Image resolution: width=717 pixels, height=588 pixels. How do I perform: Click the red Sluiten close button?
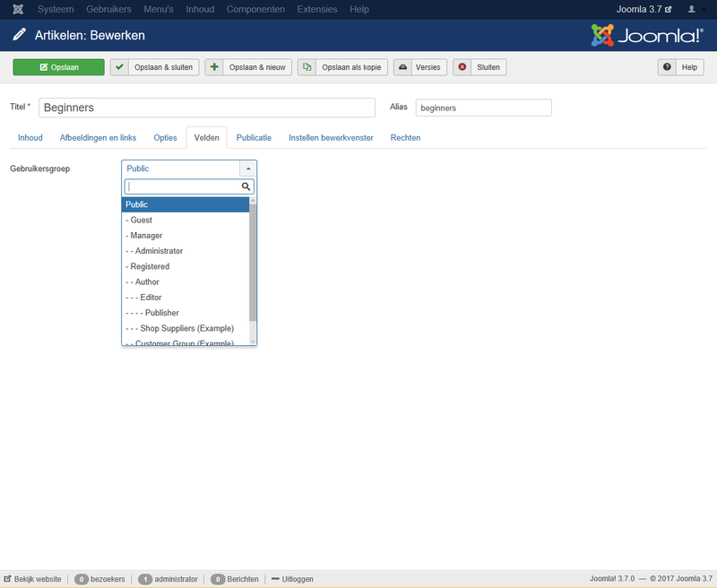[479, 67]
